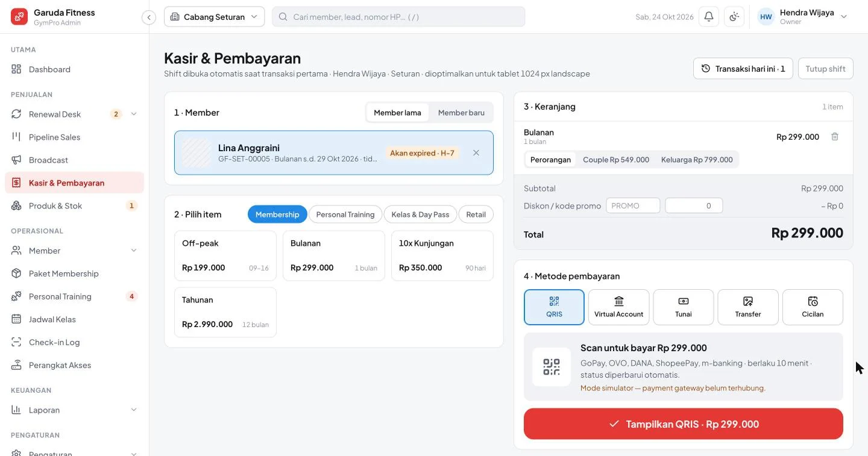
Task: Open notifications bell icon
Action: tap(709, 17)
